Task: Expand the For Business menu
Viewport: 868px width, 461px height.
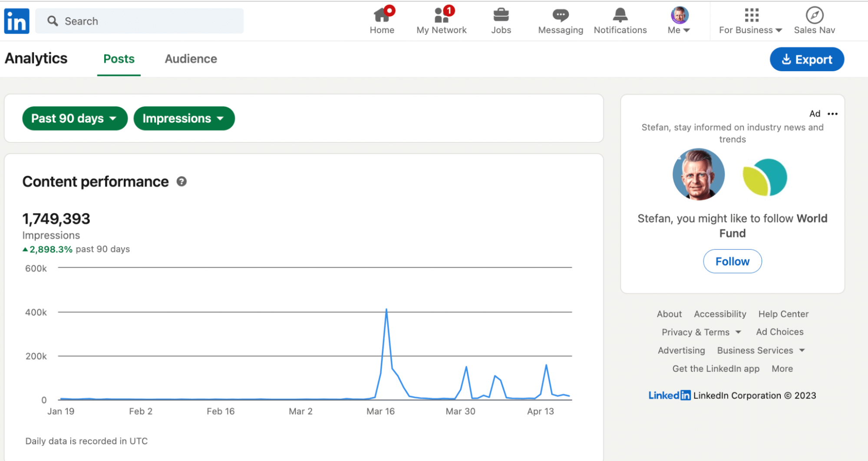Action: pos(750,21)
